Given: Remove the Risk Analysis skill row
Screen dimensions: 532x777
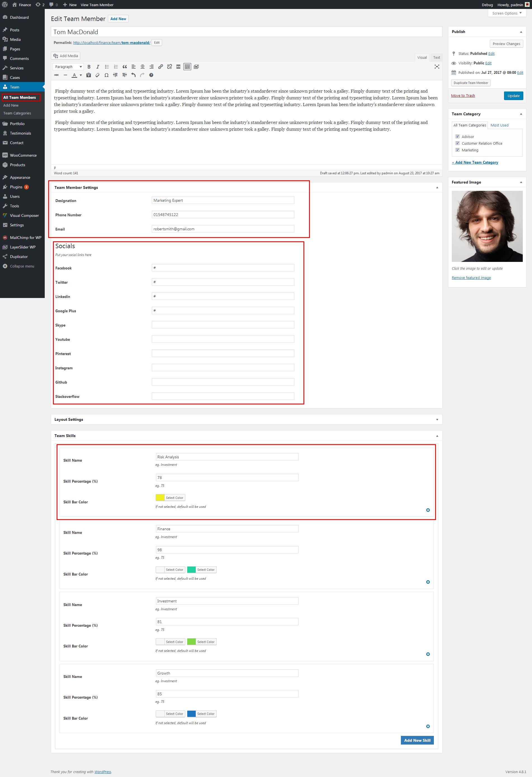Looking at the screenshot, I should click(428, 510).
